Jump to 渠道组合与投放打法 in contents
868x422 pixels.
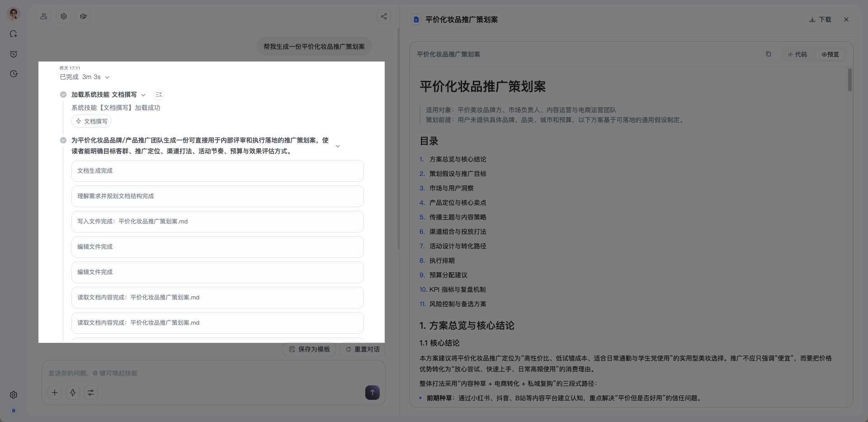pos(458,232)
